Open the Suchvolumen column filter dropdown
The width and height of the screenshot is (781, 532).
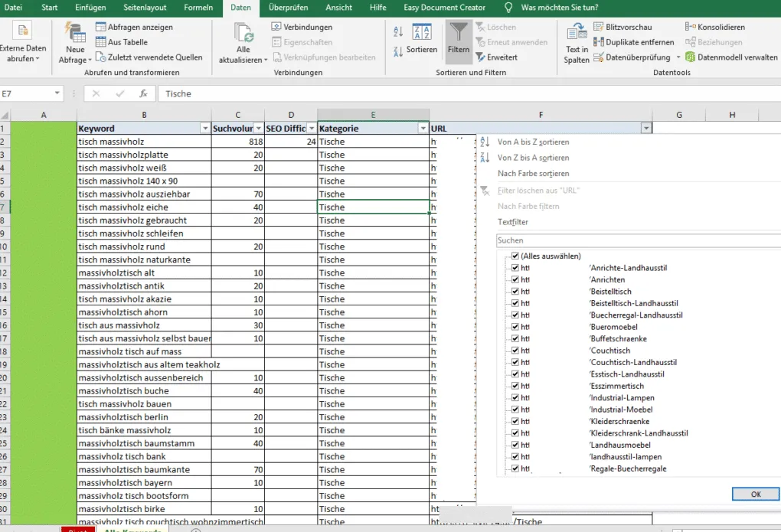pyautogui.click(x=258, y=129)
